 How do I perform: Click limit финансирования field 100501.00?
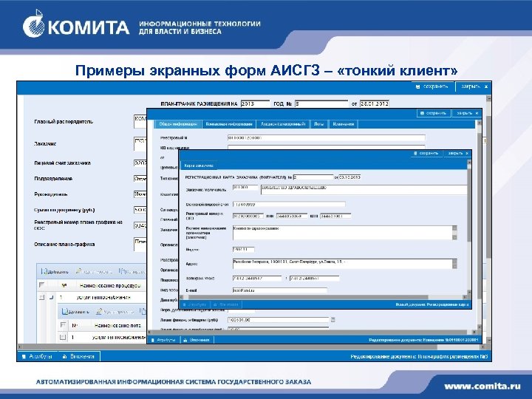tap(279, 320)
